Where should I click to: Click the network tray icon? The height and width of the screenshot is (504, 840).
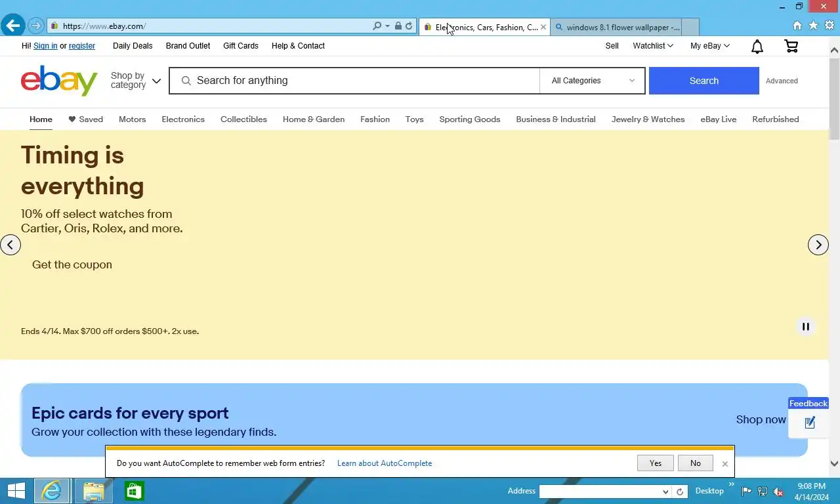[763, 492]
